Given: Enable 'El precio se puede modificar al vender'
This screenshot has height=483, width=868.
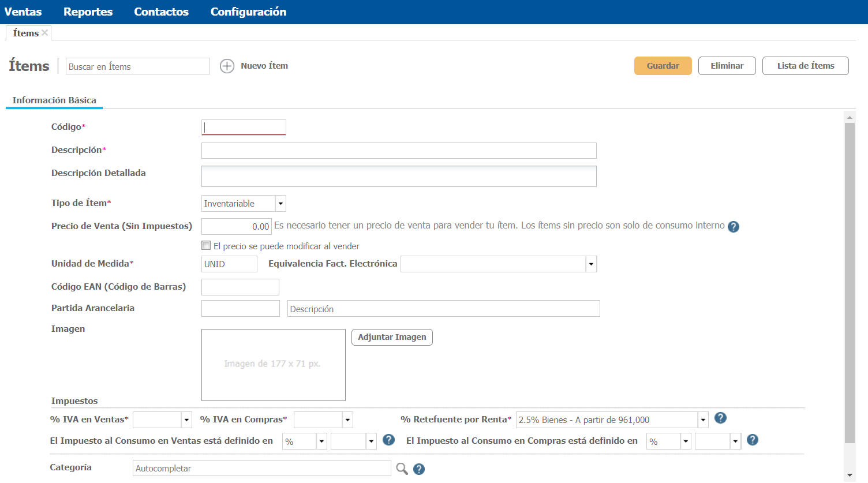Looking at the screenshot, I should [206, 246].
